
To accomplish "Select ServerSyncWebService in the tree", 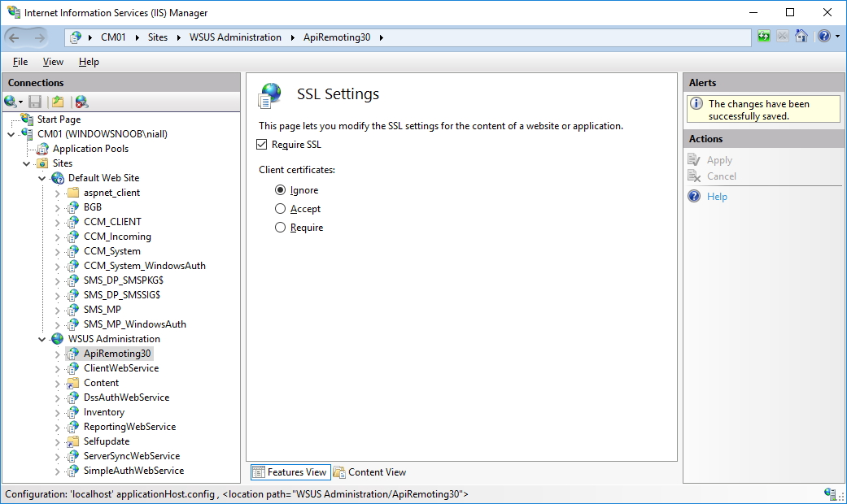I will point(132,456).
